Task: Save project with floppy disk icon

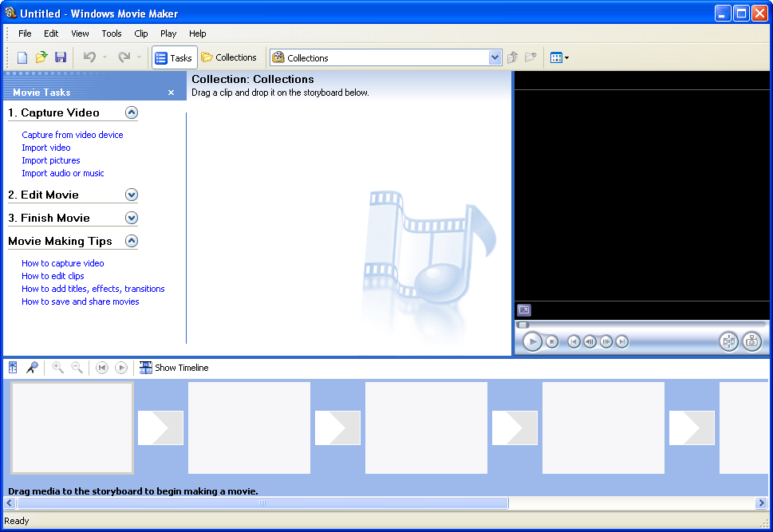Action: tap(61, 57)
